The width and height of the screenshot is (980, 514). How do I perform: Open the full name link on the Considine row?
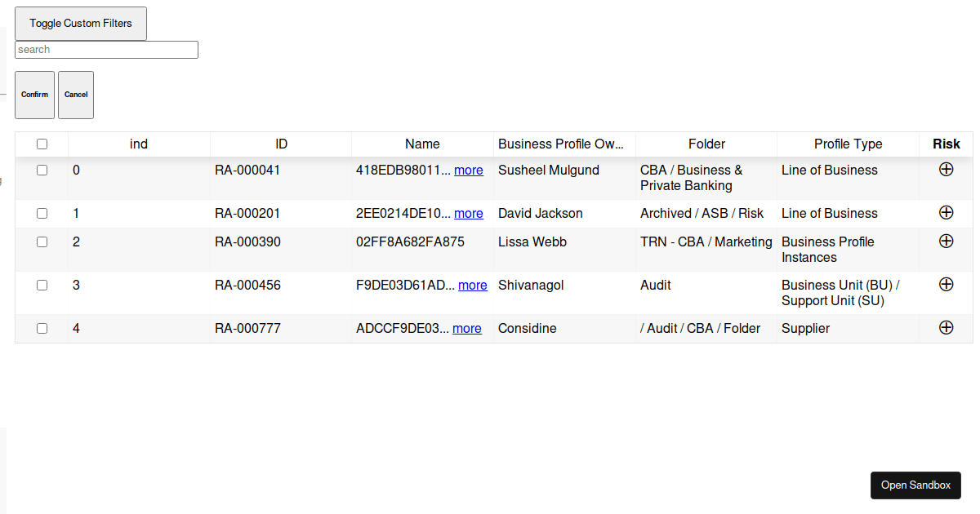pyautogui.click(x=466, y=328)
